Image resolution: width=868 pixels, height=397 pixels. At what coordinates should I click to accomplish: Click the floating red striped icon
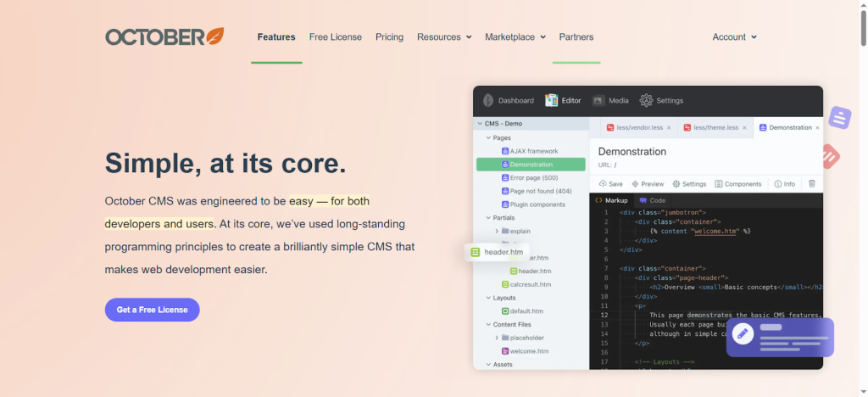(830, 156)
